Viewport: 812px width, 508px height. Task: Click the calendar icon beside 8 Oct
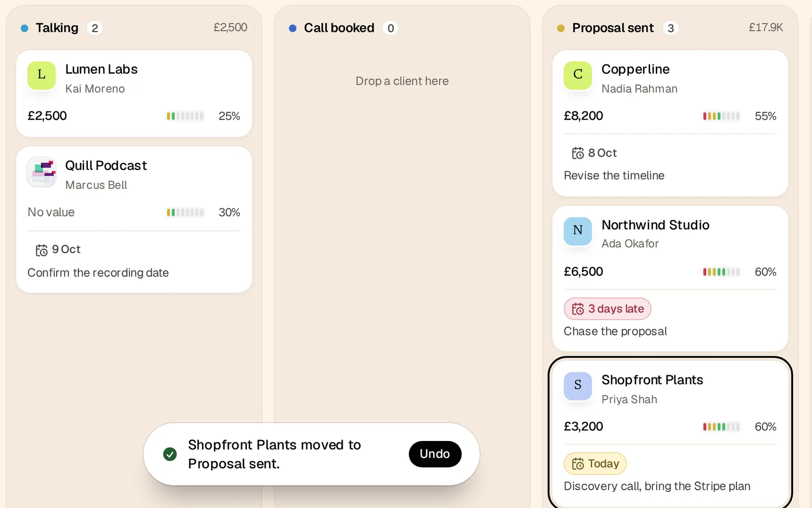578,153
